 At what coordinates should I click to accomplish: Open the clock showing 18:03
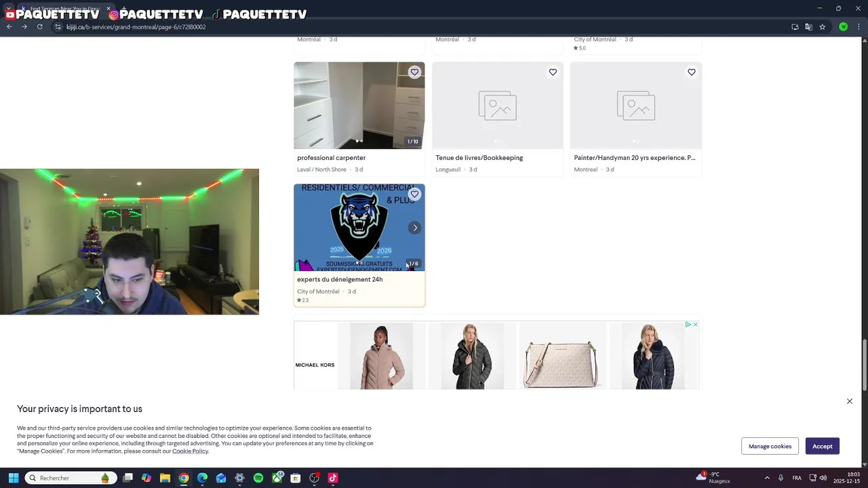click(x=848, y=478)
